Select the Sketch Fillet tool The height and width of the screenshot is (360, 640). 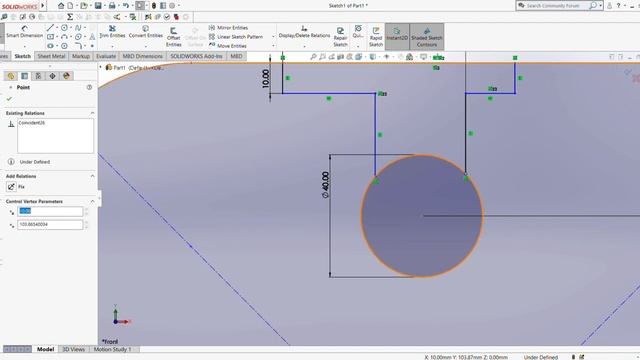point(78,46)
